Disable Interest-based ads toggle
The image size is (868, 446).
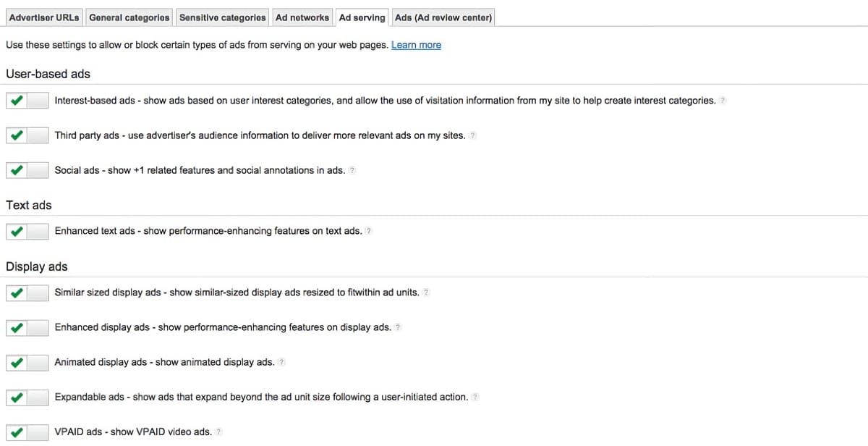coord(27,101)
